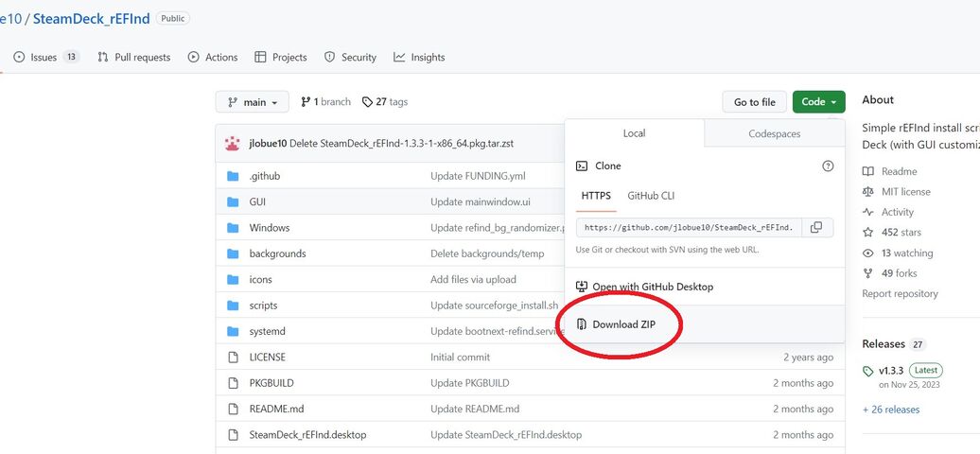Click the file icon next to README.md
The image size is (980, 454).
pos(233,409)
